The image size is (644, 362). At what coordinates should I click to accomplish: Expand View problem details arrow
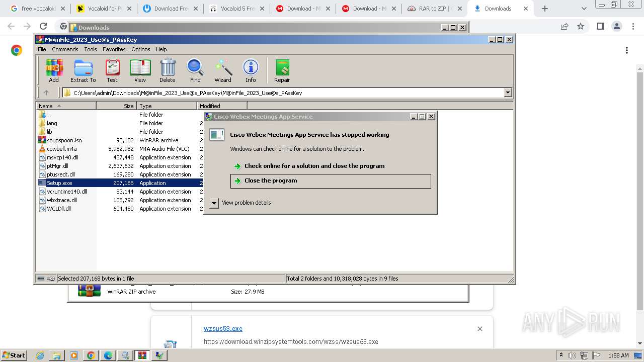click(x=214, y=203)
